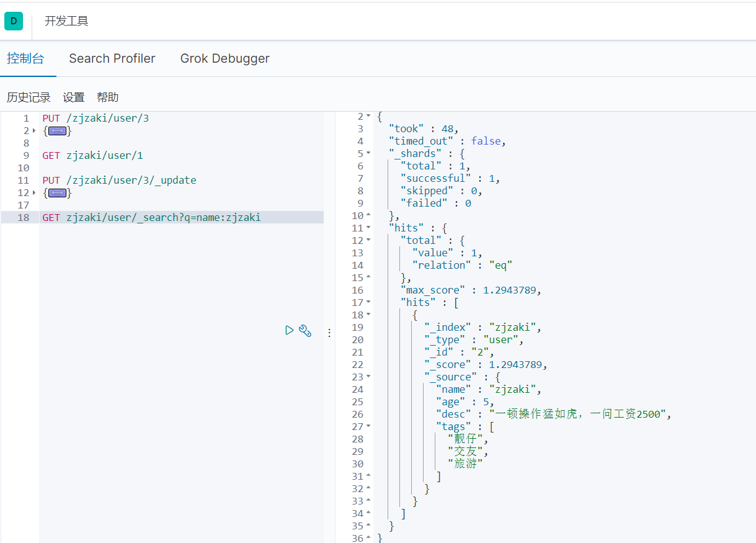Click the GET zjzaki/user/1 request line
The width and height of the screenshot is (756, 543).
pos(92,155)
